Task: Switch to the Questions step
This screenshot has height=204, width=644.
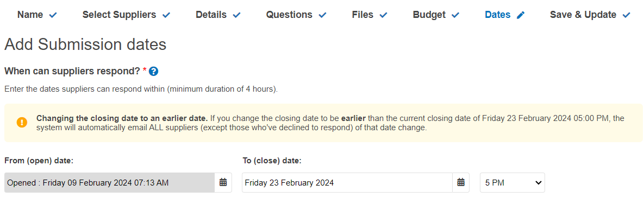Action: 289,15
